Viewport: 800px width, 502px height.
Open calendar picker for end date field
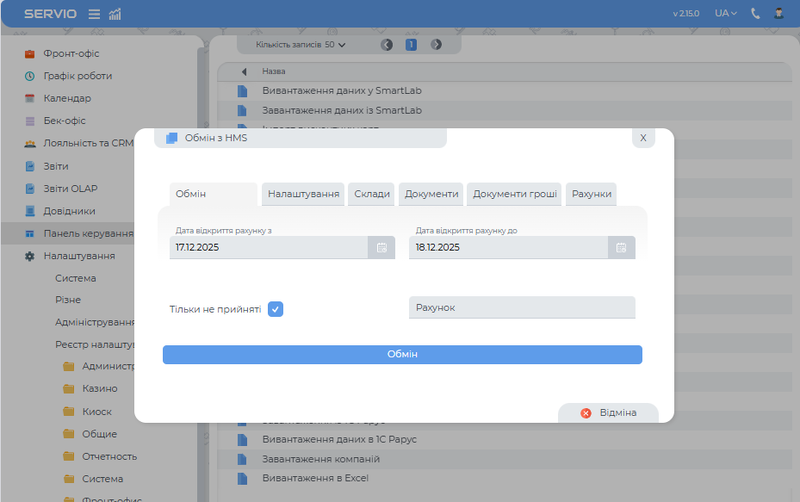(621, 247)
